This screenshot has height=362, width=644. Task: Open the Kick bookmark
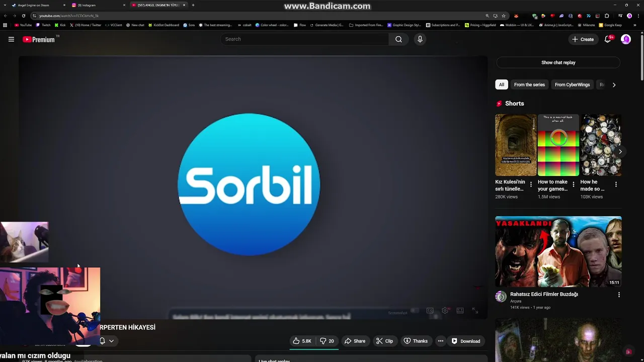(60, 25)
